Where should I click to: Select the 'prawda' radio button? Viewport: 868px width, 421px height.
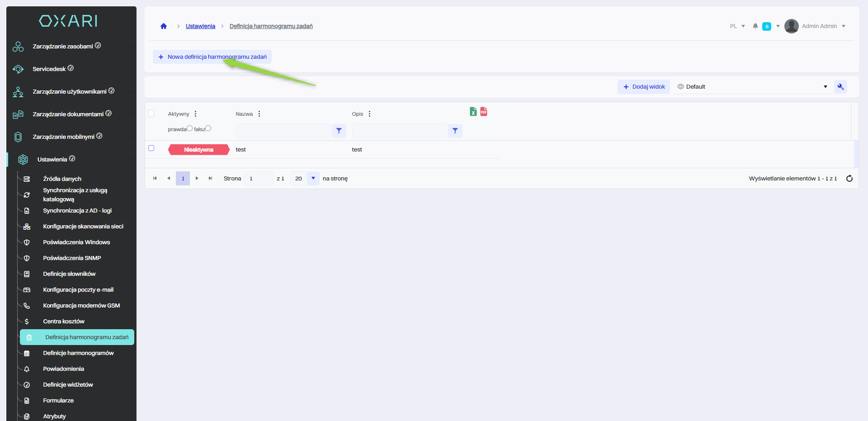(x=190, y=128)
